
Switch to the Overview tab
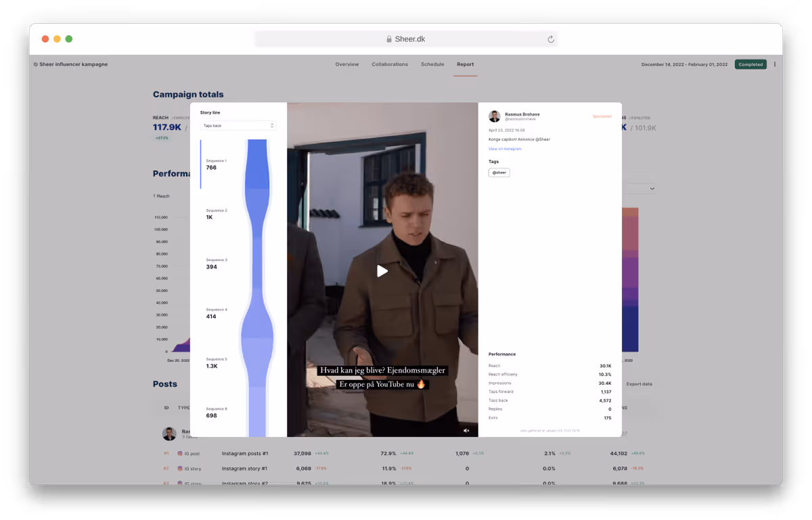click(347, 64)
